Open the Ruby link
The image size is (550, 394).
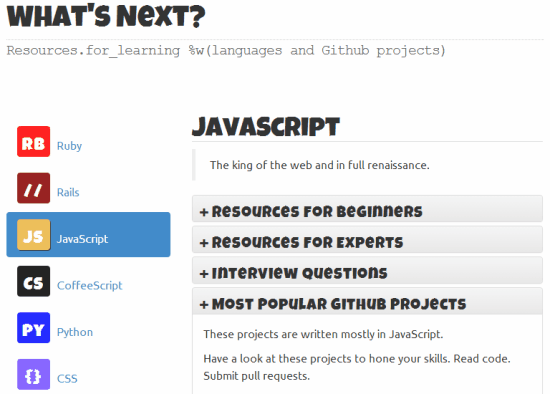(69, 146)
